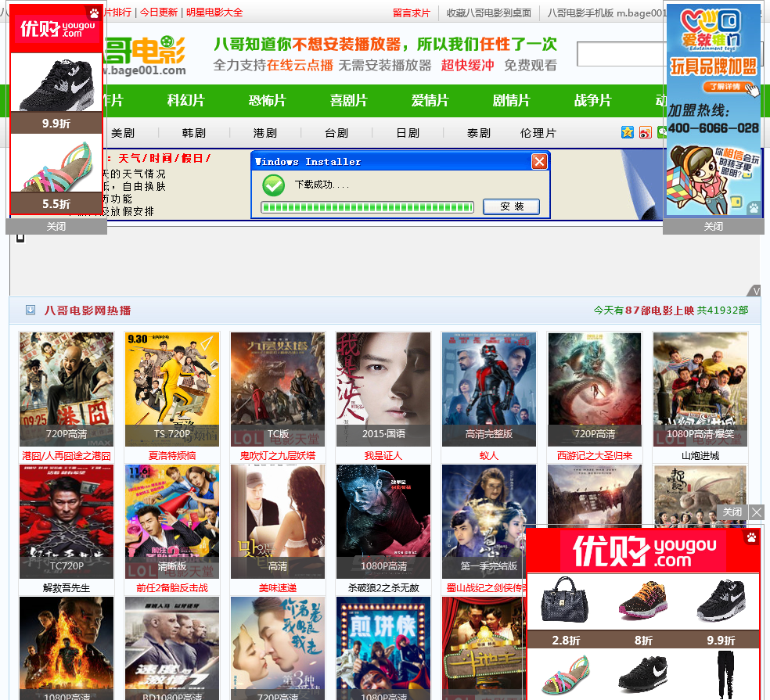Click 收藏八哥电影到桌面 link
The image size is (770, 700).
coord(489,13)
